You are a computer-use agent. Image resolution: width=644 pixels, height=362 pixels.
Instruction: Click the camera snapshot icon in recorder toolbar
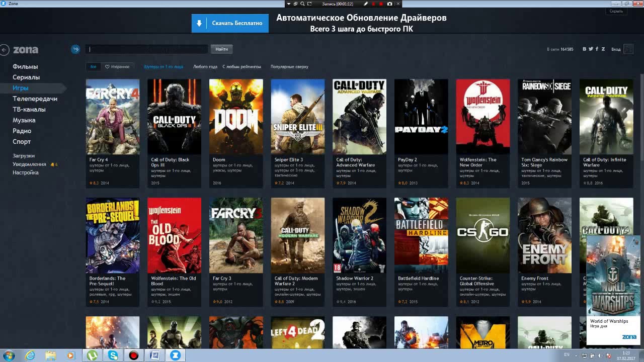[389, 4]
